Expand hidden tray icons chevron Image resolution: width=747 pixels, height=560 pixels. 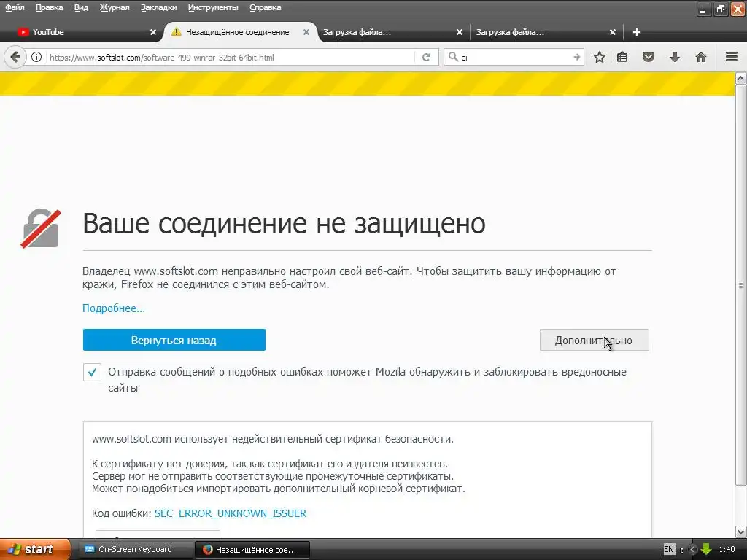coord(693,550)
